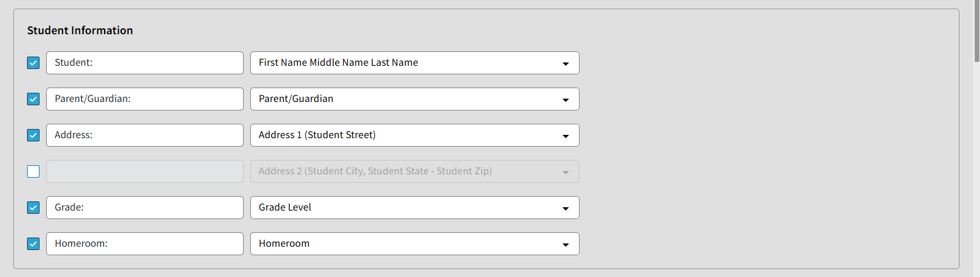Uncheck the Student field checkbox

33,63
